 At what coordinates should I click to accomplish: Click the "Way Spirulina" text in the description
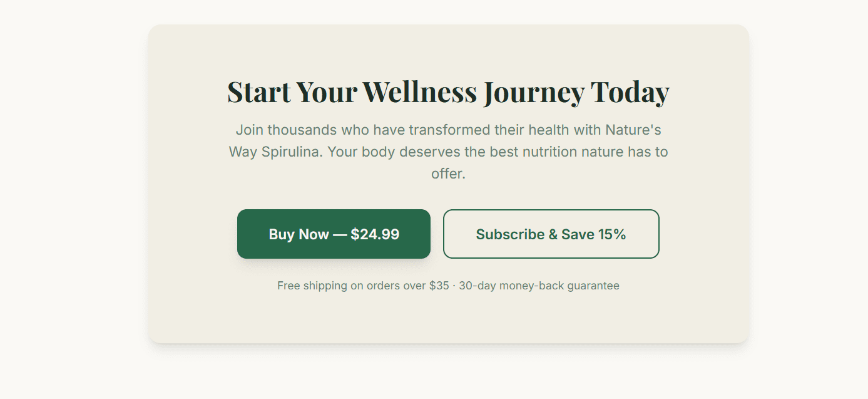tap(275, 152)
